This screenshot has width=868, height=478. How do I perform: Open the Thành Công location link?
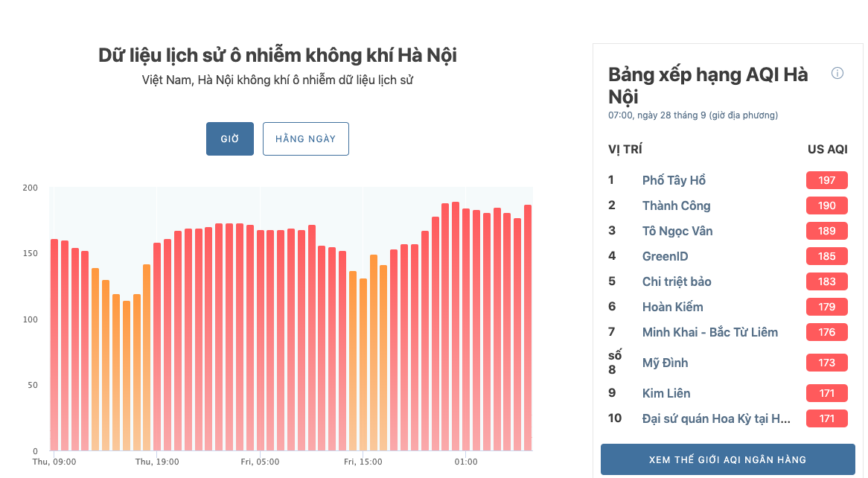pyautogui.click(x=676, y=205)
